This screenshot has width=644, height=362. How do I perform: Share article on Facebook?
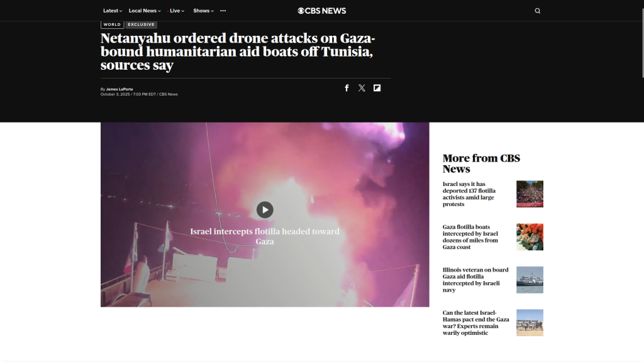click(x=347, y=88)
